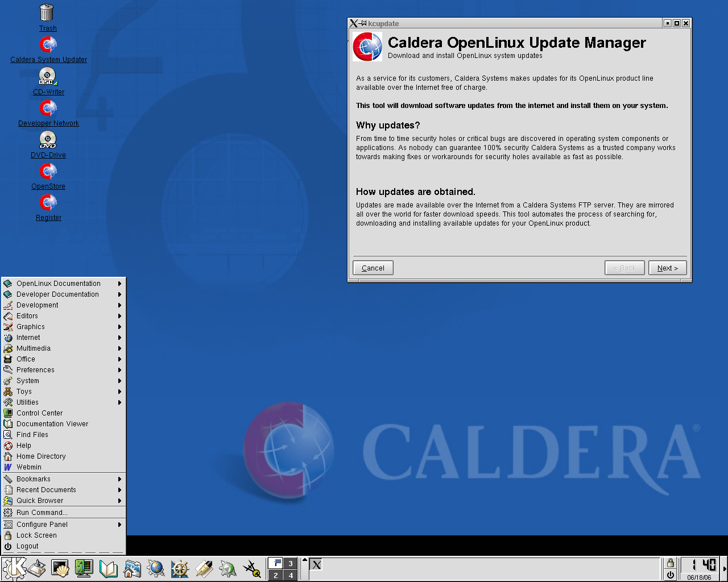
Task: Open the Home Directory panel icon
Action: click(x=133, y=568)
